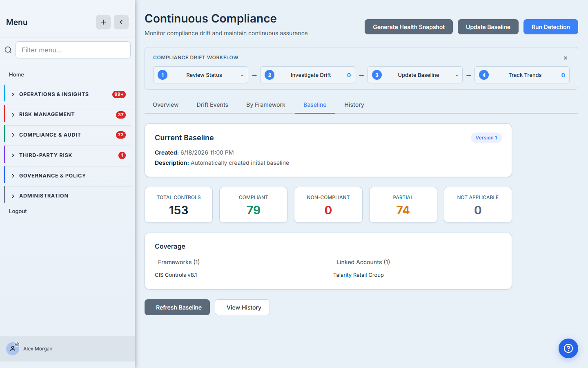Click Run Detection button
Image resolution: width=588 pixels, height=368 pixels.
click(x=551, y=27)
